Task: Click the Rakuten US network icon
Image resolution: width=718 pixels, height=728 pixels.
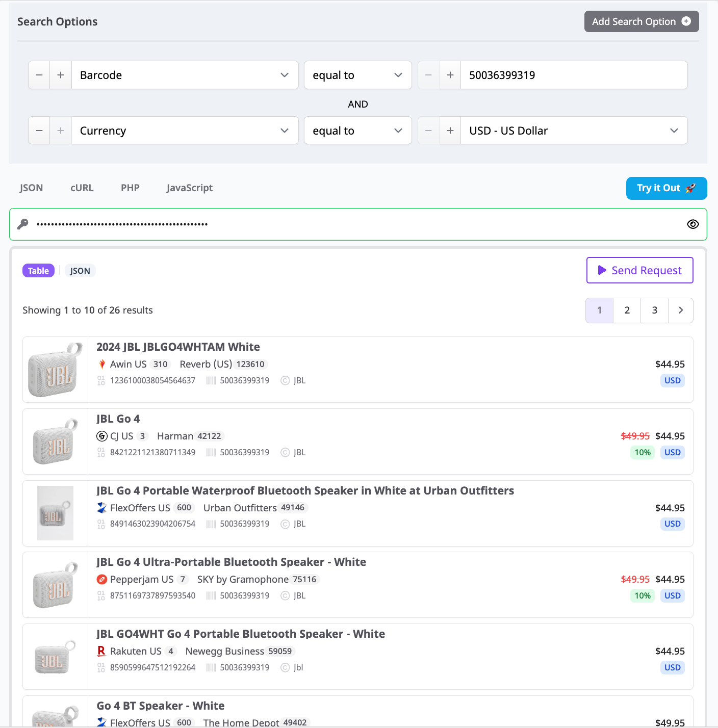Action: (x=101, y=651)
